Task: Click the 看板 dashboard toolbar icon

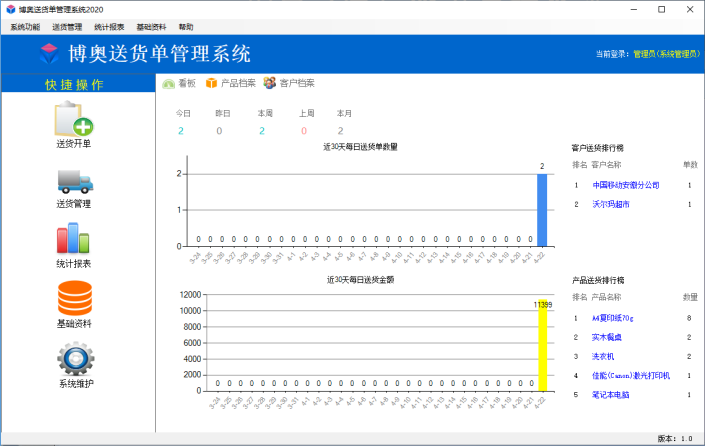Action: pos(169,84)
